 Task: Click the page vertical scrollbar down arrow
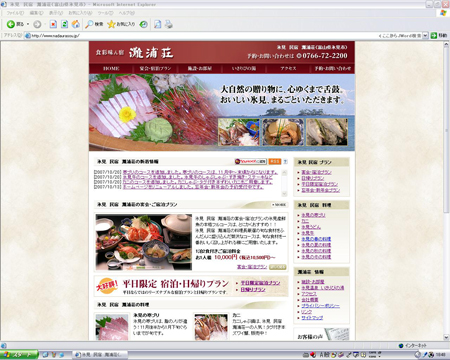[x=446, y=337]
